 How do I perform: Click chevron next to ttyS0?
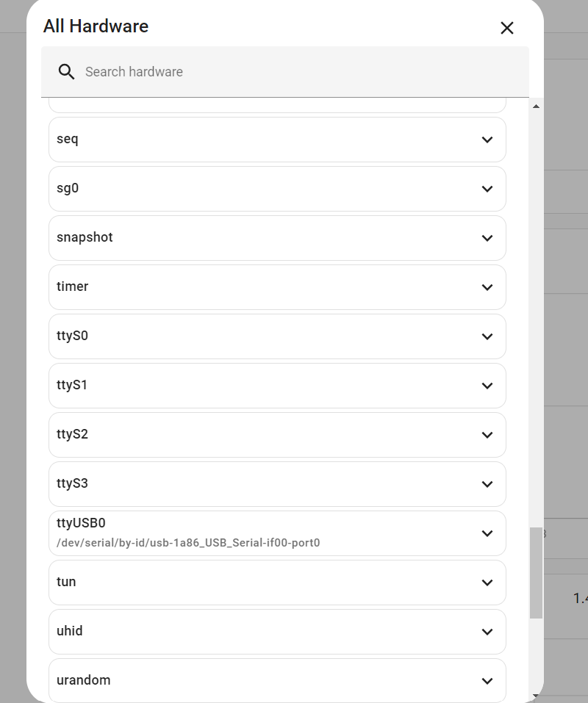pos(487,336)
